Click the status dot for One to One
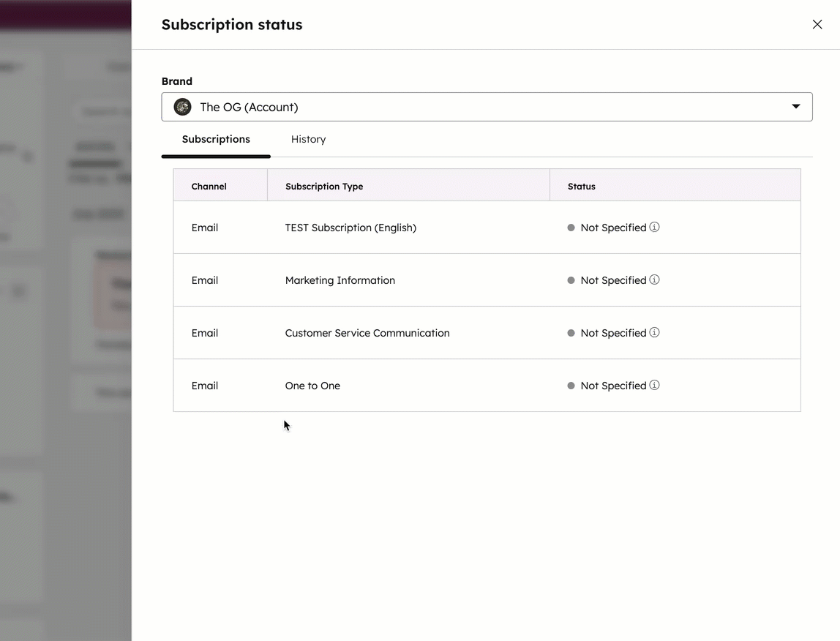Image resolution: width=840 pixels, height=641 pixels. (571, 385)
